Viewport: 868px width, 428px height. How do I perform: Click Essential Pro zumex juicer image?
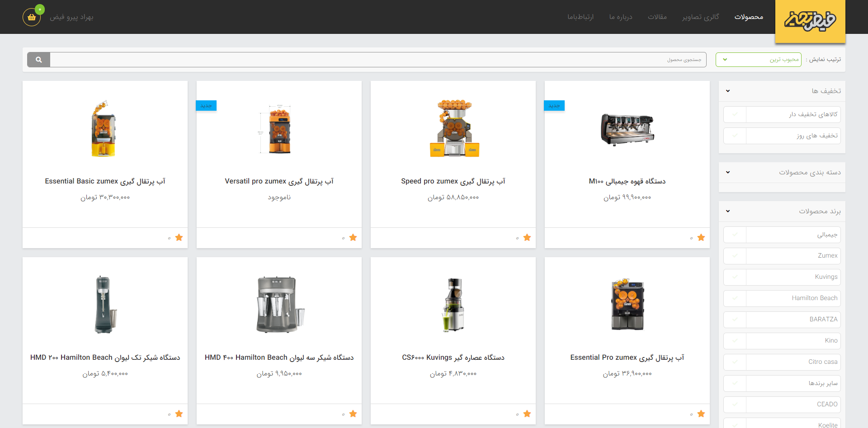(627, 305)
